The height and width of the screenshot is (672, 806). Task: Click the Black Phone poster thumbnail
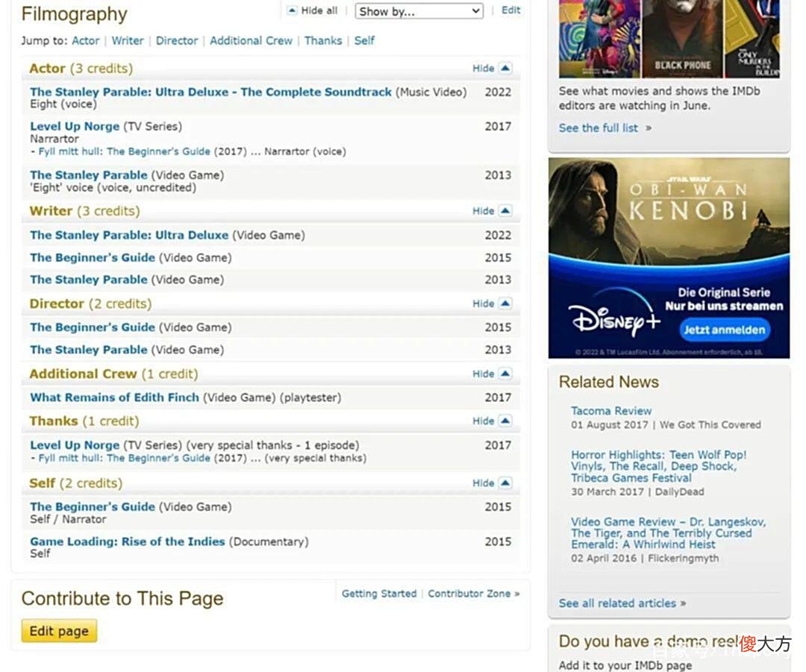(682, 39)
